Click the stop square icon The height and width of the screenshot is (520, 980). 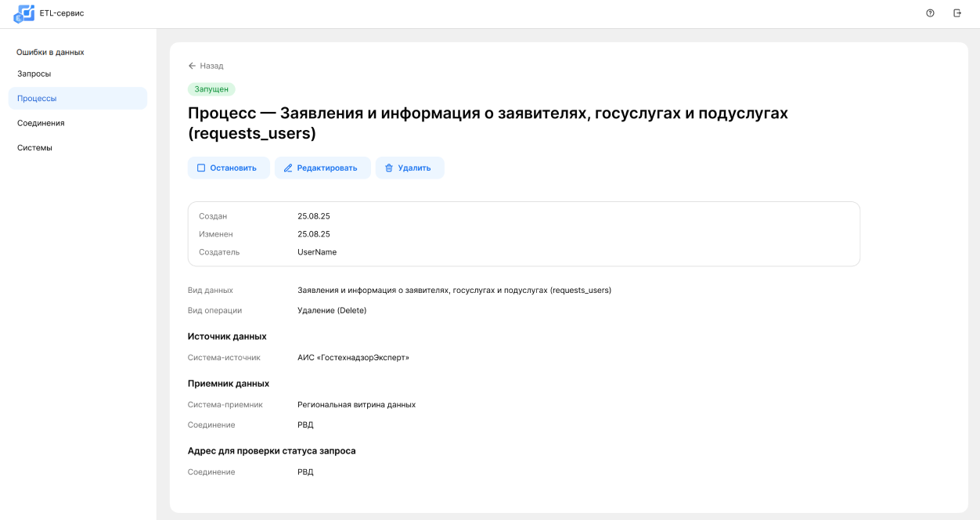(x=201, y=168)
